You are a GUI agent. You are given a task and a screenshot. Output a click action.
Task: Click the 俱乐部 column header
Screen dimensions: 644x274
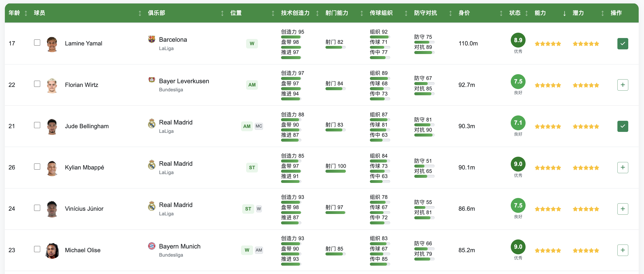(x=157, y=13)
